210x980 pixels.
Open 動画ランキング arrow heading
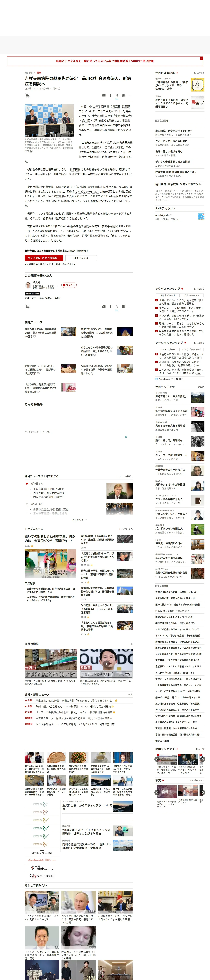tap(166, 749)
